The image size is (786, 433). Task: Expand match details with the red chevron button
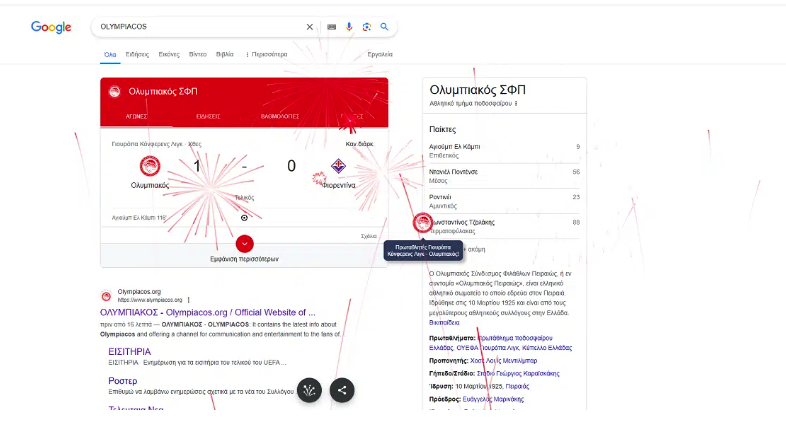(x=245, y=244)
